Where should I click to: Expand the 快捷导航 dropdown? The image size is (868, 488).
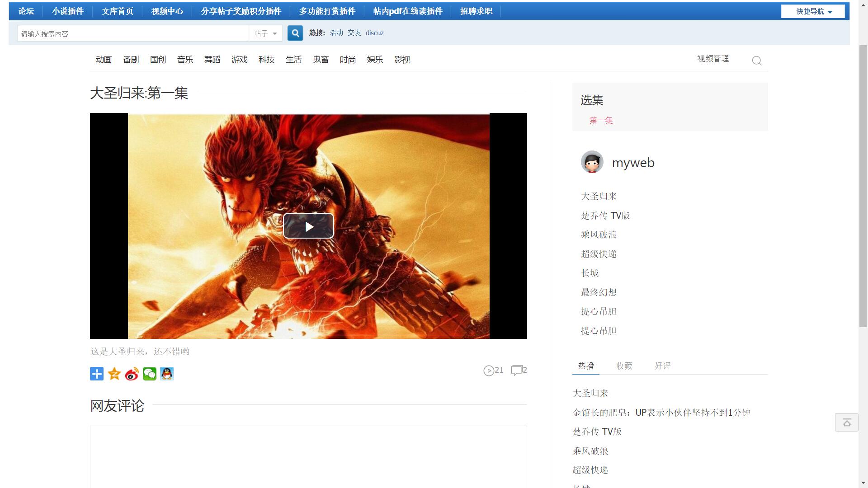pyautogui.click(x=813, y=11)
